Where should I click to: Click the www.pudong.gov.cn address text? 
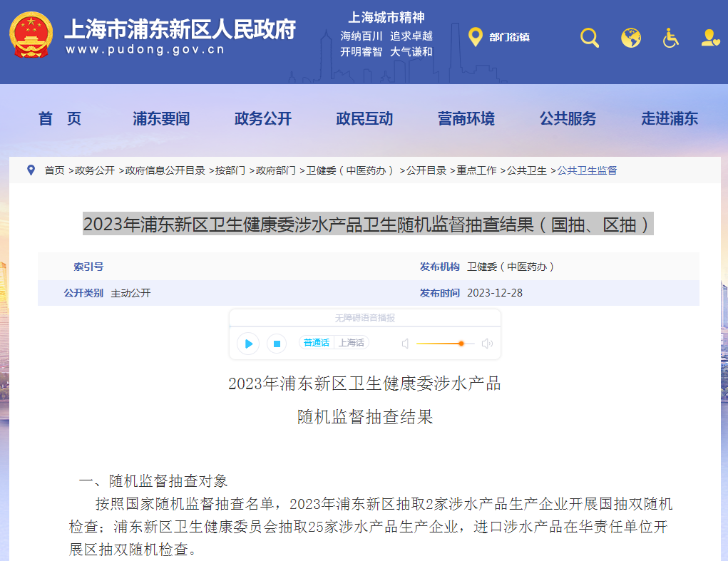[145, 49]
